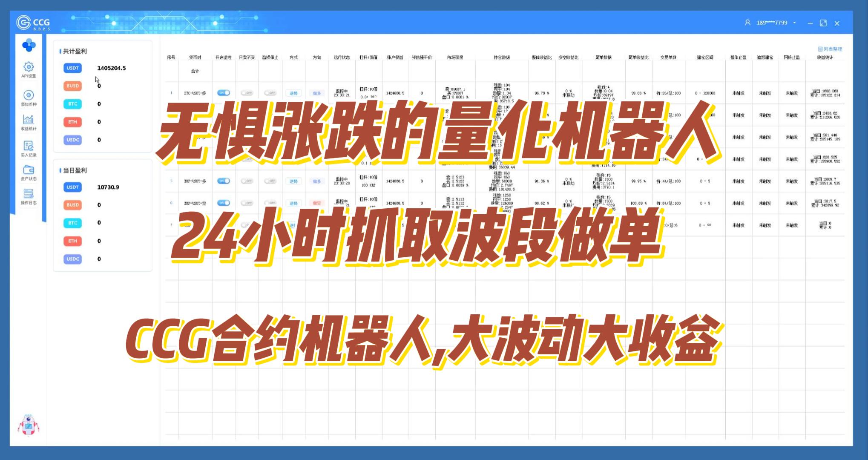Enable 只卖不买 switch for XRP-USDT-多

tap(247, 181)
